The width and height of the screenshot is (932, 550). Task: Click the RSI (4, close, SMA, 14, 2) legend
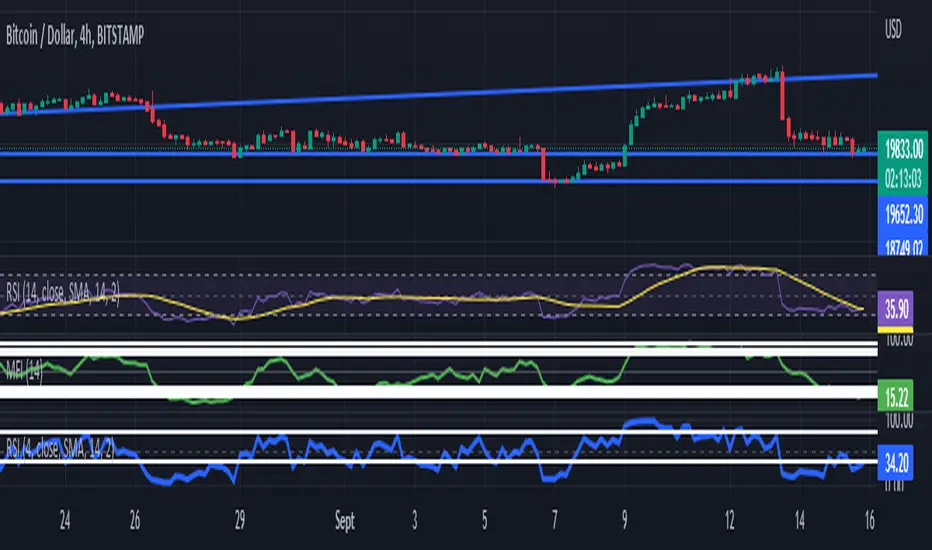coord(60,447)
